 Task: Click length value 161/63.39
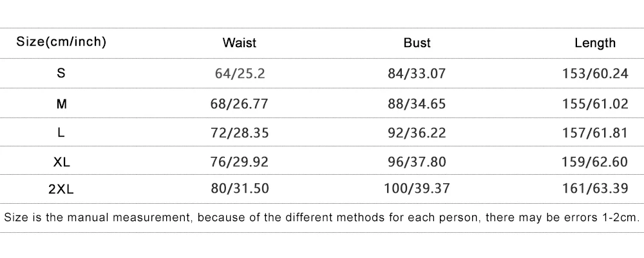click(595, 190)
